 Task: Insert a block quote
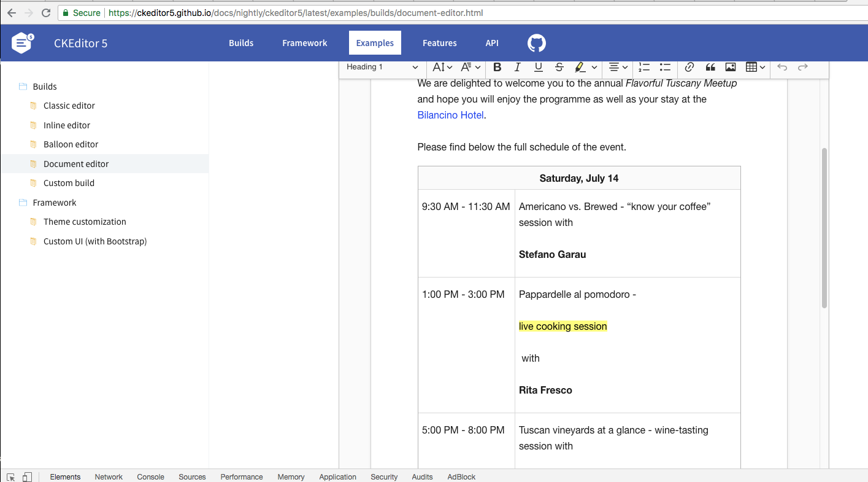(710, 67)
